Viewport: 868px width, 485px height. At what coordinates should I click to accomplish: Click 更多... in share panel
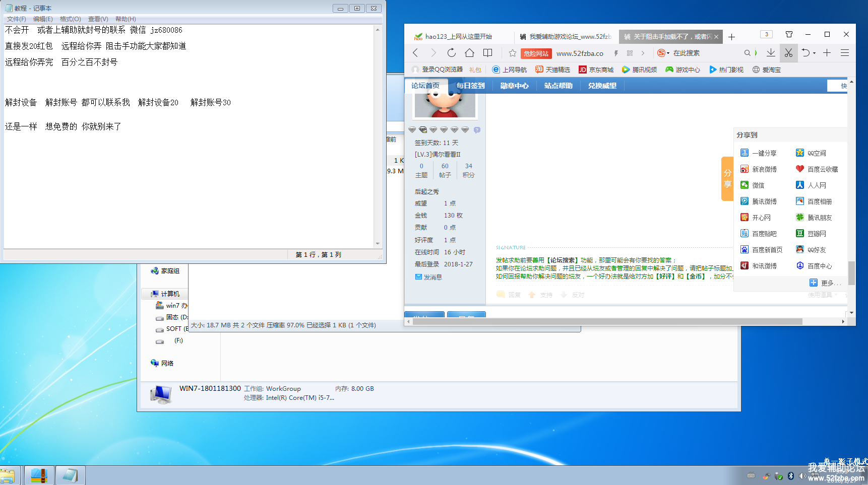point(825,283)
